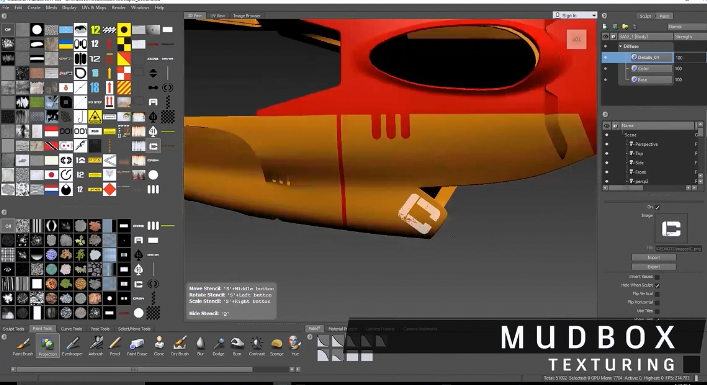The height and width of the screenshot is (385, 707).
Task: Click the tool tray horizontal scrollbar
Action: (x=134, y=369)
